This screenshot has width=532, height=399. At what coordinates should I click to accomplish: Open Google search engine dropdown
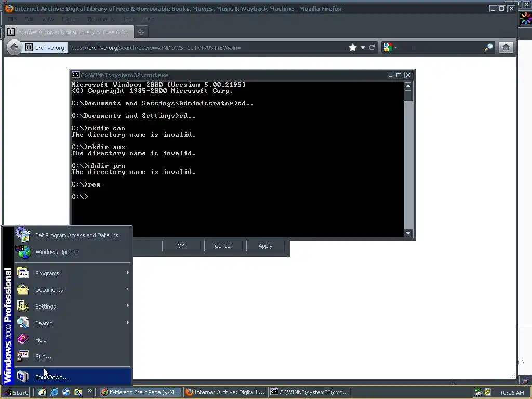(390, 47)
